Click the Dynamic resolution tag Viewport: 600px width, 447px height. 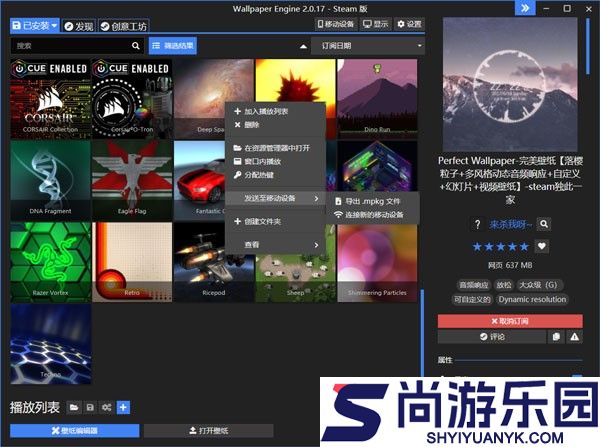coord(532,299)
